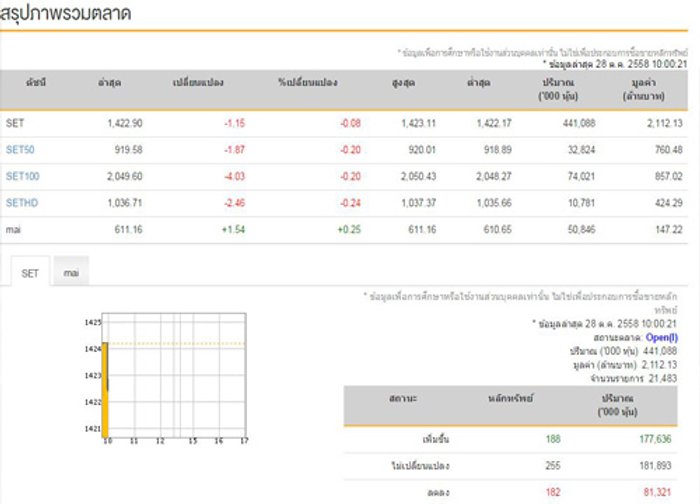Open the SET100 index link
This screenshot has height=504, width=700.
tap(22, 176)
